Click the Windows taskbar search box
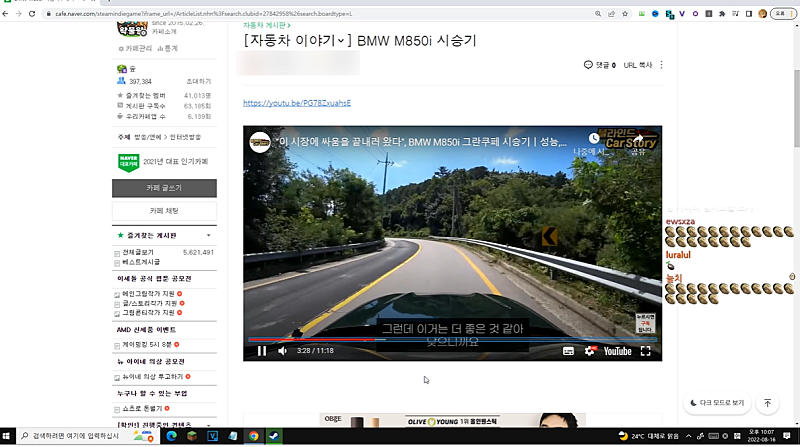800x447 pixels. pos(87,436)
